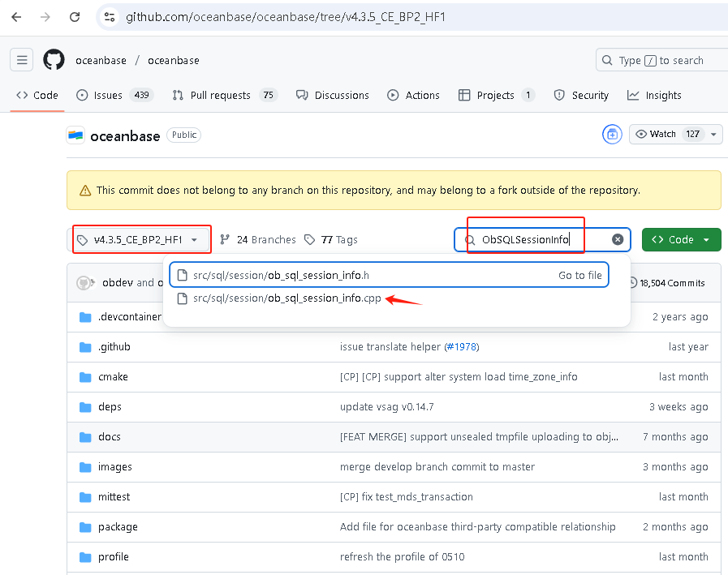Screen dimensions: 728x575
Task: Open the green Code dropdown button
Action: (681, 239)
